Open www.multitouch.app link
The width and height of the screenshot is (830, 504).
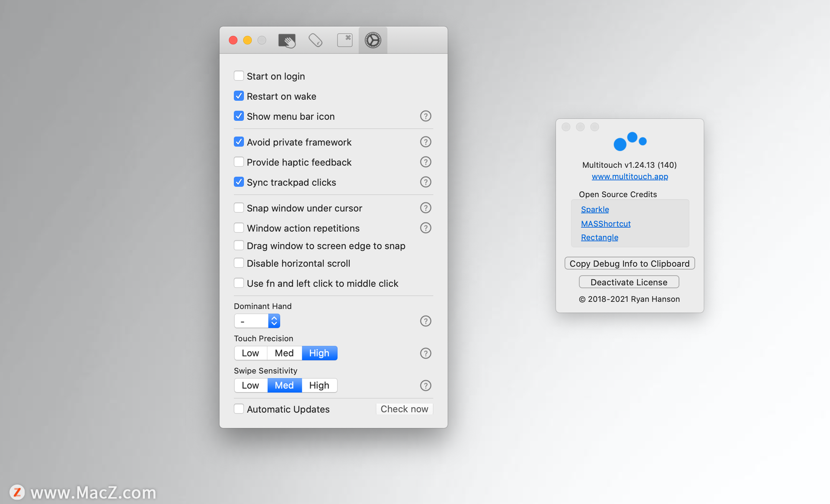[x=630, y=176]
